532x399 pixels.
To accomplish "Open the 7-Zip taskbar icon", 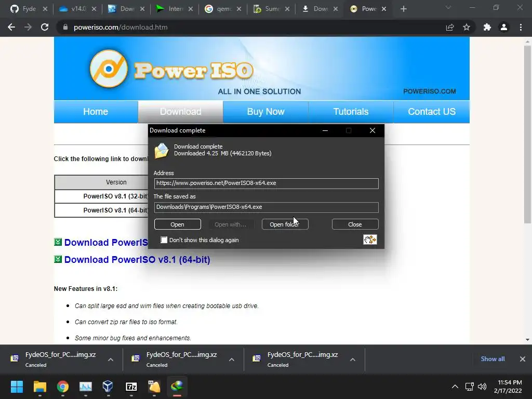I will point(131,387).
